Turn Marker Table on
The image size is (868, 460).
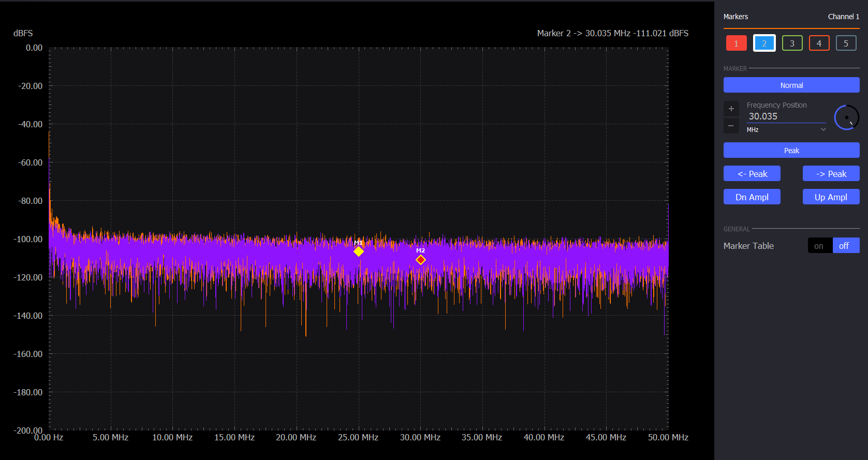coord(820,245)
